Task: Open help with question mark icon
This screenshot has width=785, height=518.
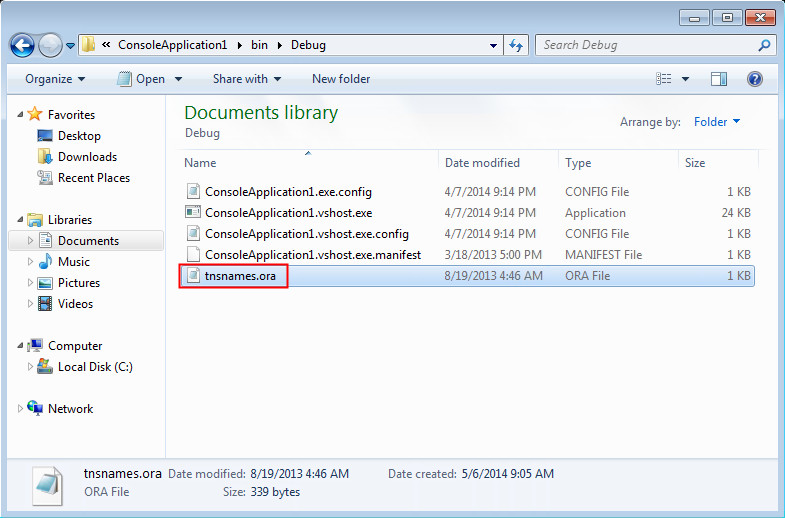Action: coord(754,79)
